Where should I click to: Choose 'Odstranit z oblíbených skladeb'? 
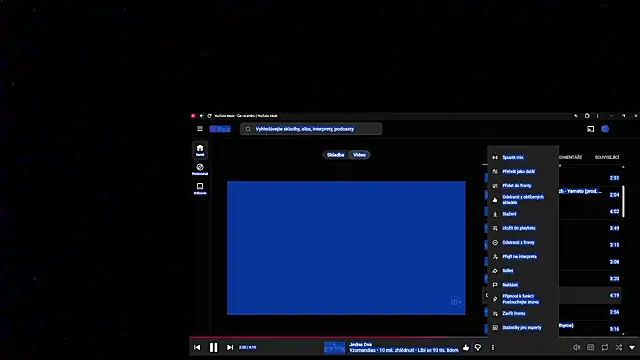tap(523, 200)
